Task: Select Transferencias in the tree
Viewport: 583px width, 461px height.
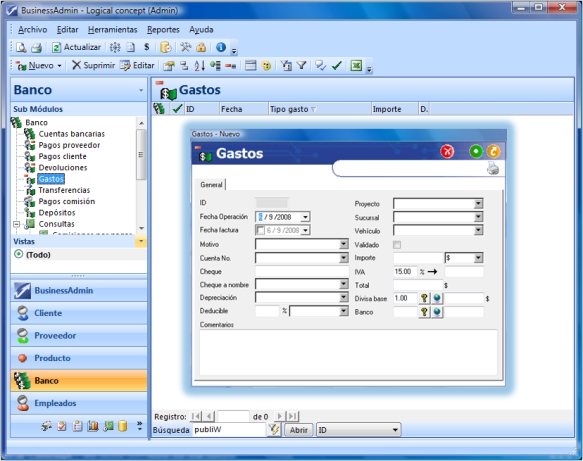Action: point(64,190)
